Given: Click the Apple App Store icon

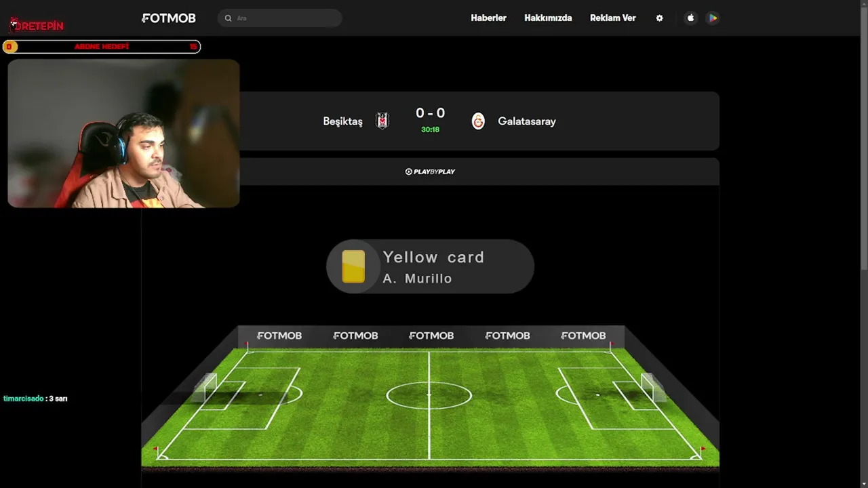Looking at the screenshot, I should [690, 18].
